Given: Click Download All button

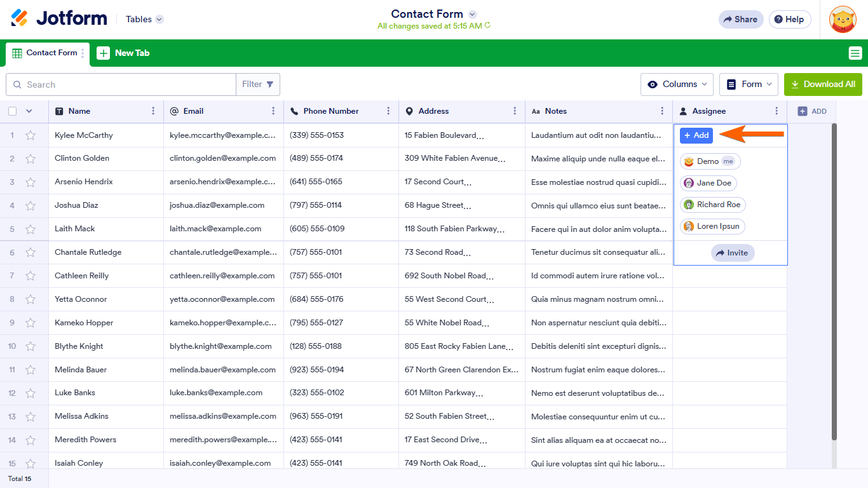Looking at the screenshot, I should tap(823, 85).
